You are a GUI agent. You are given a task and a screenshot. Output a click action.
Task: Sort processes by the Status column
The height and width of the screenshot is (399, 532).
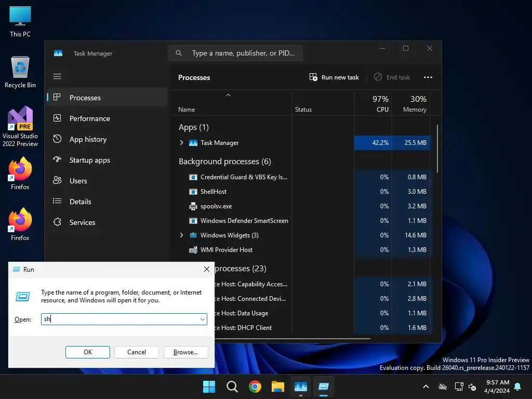(x=303, y=110)
